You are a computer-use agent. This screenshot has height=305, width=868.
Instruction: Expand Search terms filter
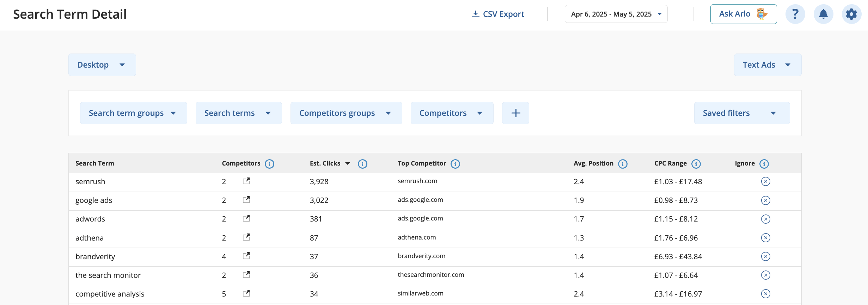[x=238, y=113]
